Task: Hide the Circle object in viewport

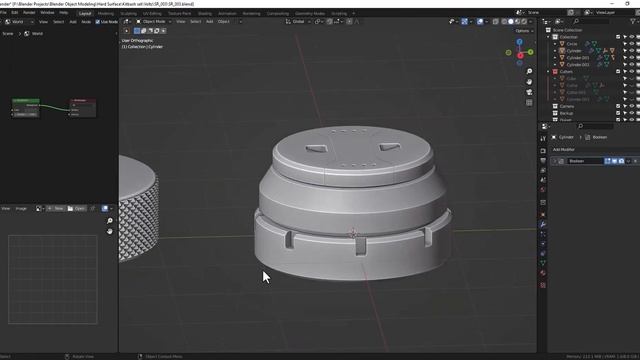Action: point(631,44)
